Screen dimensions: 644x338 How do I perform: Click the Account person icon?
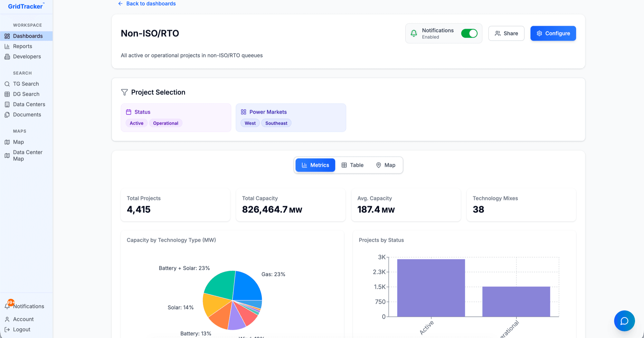[7, 319]
